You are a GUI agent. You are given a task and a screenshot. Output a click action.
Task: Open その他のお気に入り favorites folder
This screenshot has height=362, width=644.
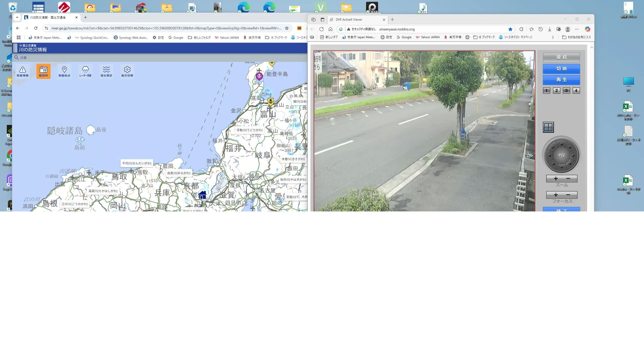click(576, 37)
